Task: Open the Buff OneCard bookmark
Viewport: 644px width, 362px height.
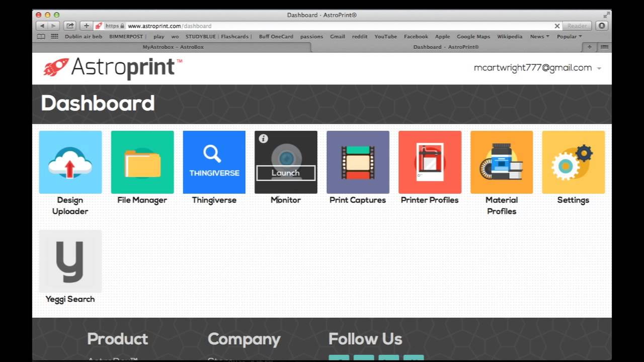Action: 276,37
